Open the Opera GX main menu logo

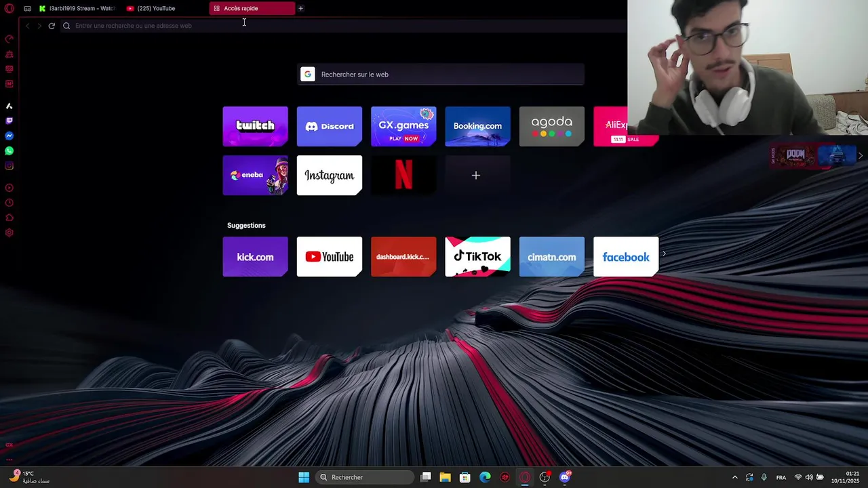[9, 8]
